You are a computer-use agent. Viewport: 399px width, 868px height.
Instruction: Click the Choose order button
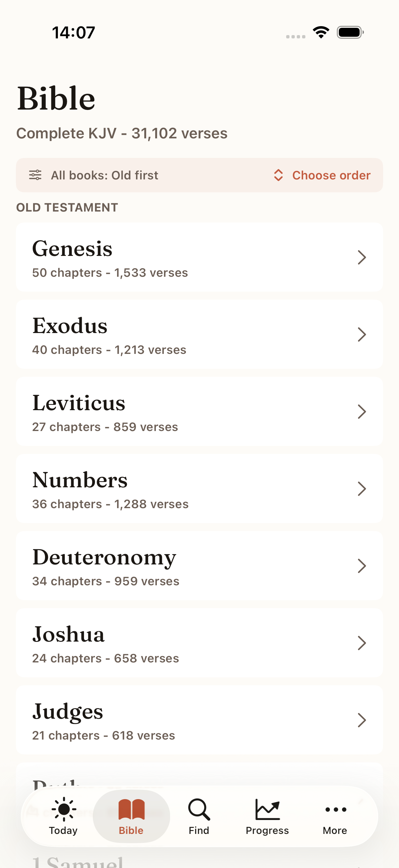(322, 175)
